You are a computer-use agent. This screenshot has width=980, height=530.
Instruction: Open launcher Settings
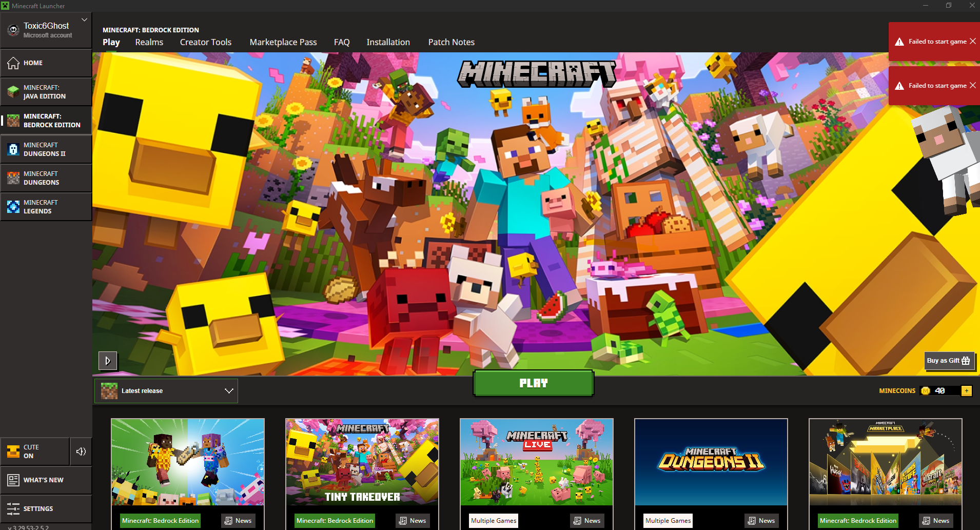[x=46, y=509]
